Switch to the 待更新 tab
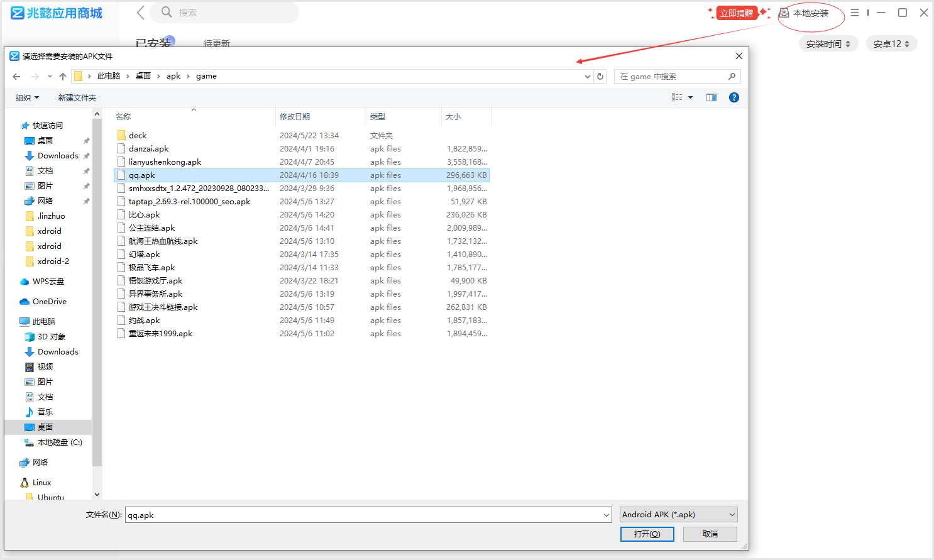Viewport: 934px width, 560px height. 217,43
